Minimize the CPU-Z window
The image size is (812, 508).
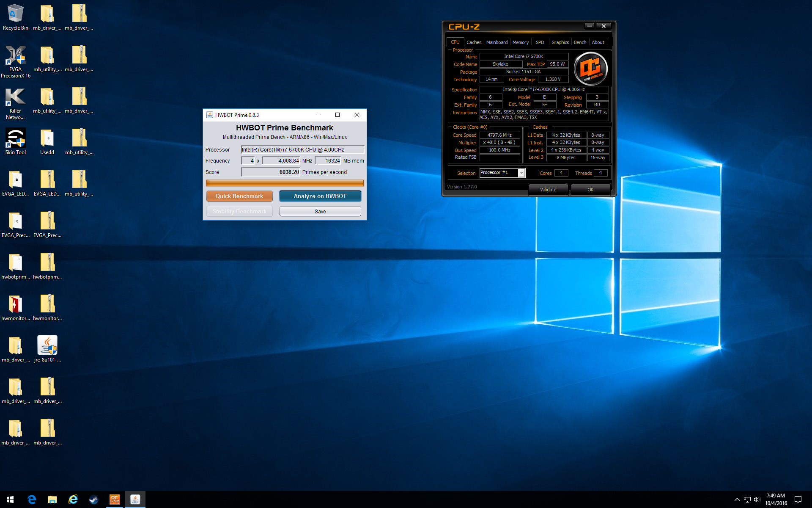click(x=590, y=26)
